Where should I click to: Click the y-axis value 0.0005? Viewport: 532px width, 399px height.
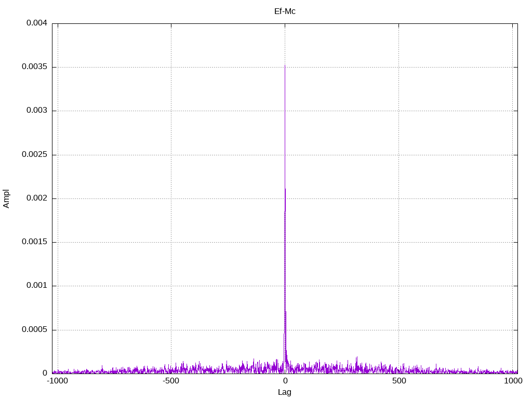(x=35, y=330)
